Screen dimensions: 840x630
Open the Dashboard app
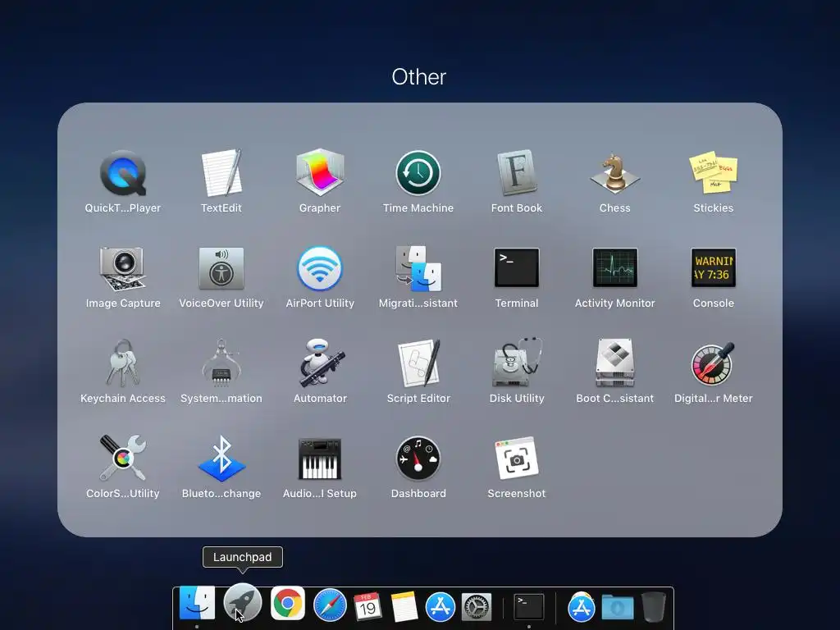[418, 459]
